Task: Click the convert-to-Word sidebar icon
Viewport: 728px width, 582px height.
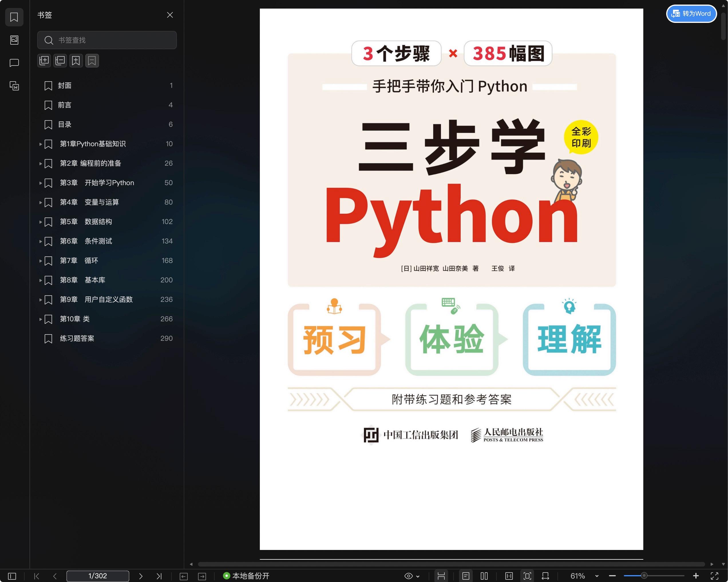Action: (x=14, y=86)
